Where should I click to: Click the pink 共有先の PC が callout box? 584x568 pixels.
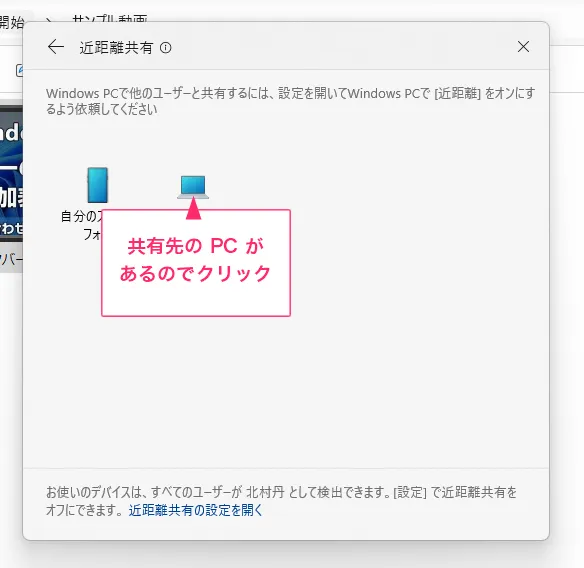196,263
